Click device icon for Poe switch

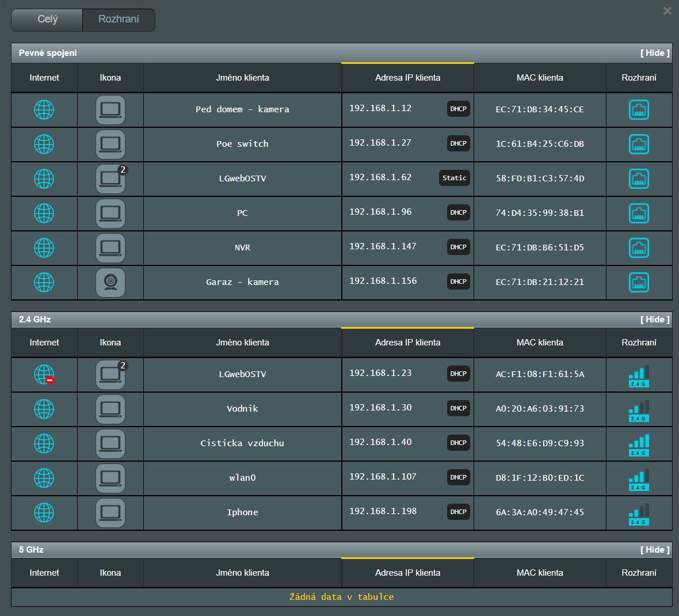point(110,145)
